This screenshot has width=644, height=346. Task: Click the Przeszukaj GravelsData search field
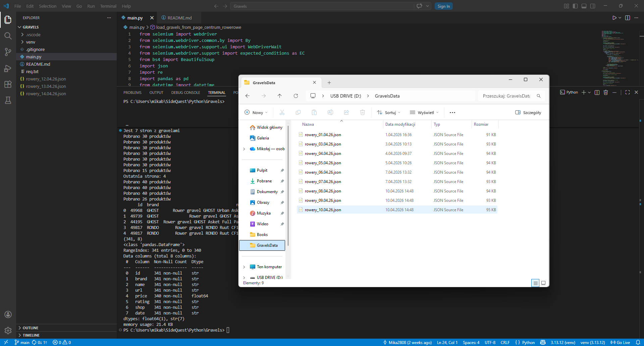[506, 96]
